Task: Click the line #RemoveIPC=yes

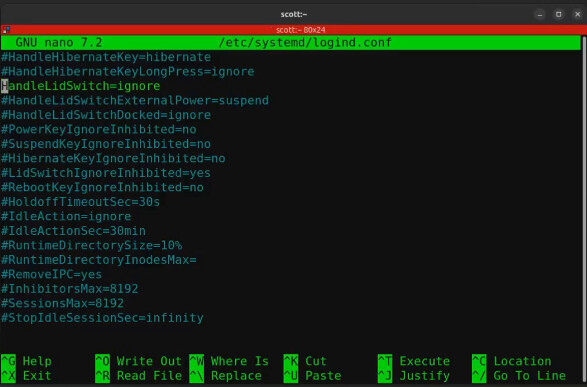Action: (x=52, y=274)
